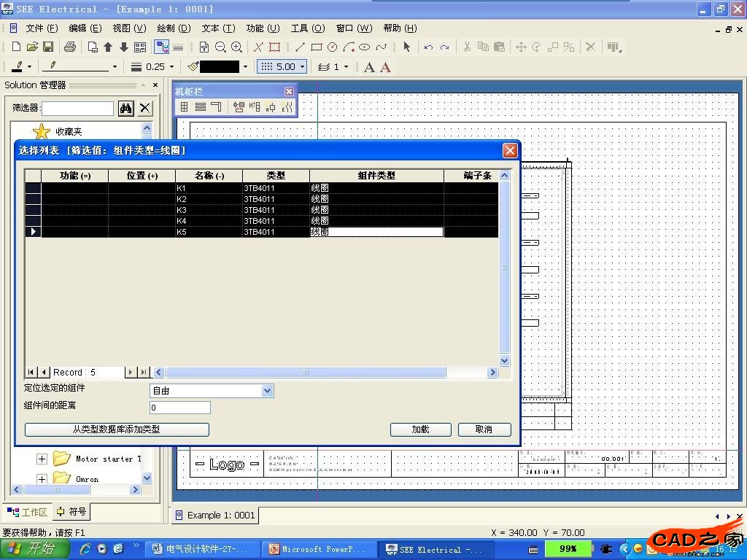Click 从类型数据库添加类型 button
Screen dimensions: 747x560
coord(117,429)
